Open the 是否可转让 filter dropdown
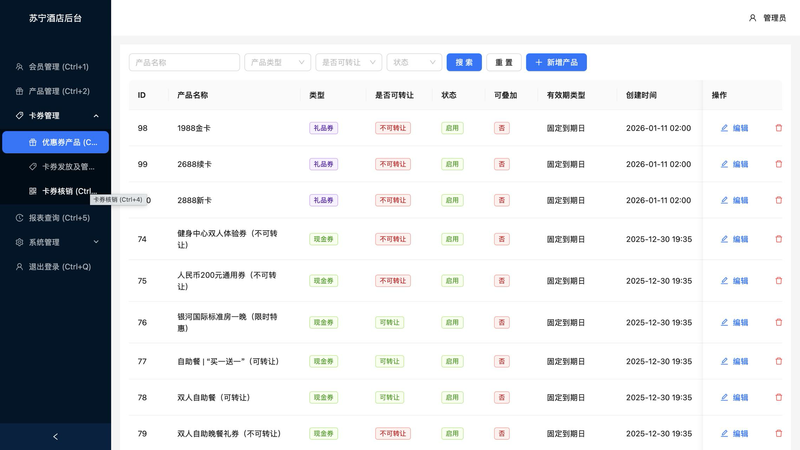Viewport: 800px width, 450px height. tap(348, 62)
